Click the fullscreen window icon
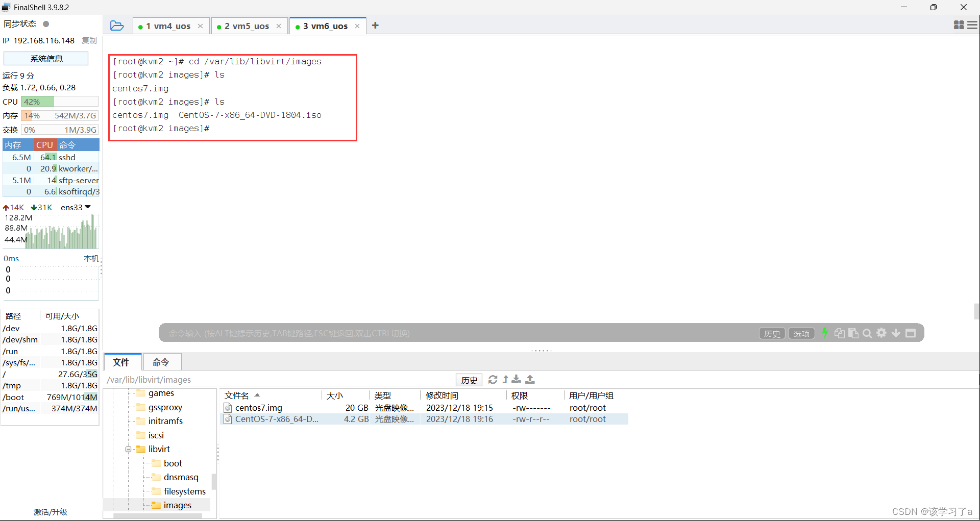 pyautogui.click(x=911, y=333)
